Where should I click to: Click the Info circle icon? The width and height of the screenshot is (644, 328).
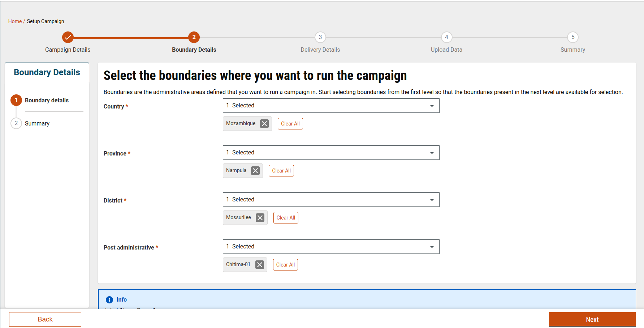click(109, 300)
